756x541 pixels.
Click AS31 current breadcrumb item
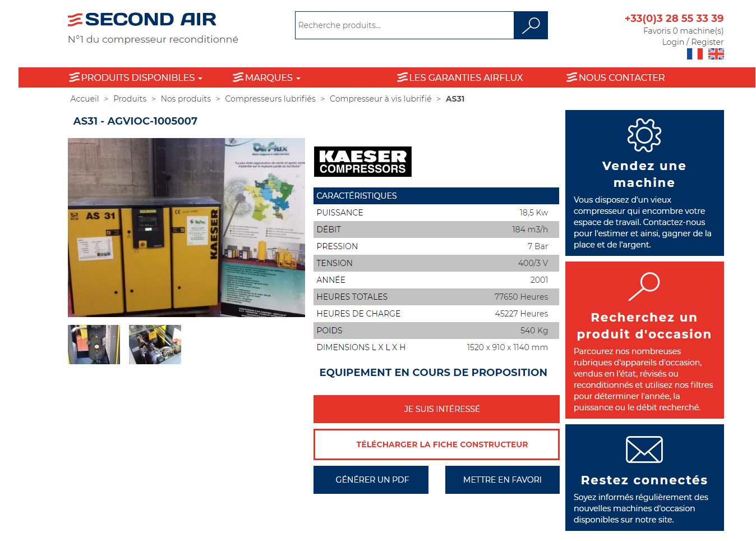click(455, 99)
